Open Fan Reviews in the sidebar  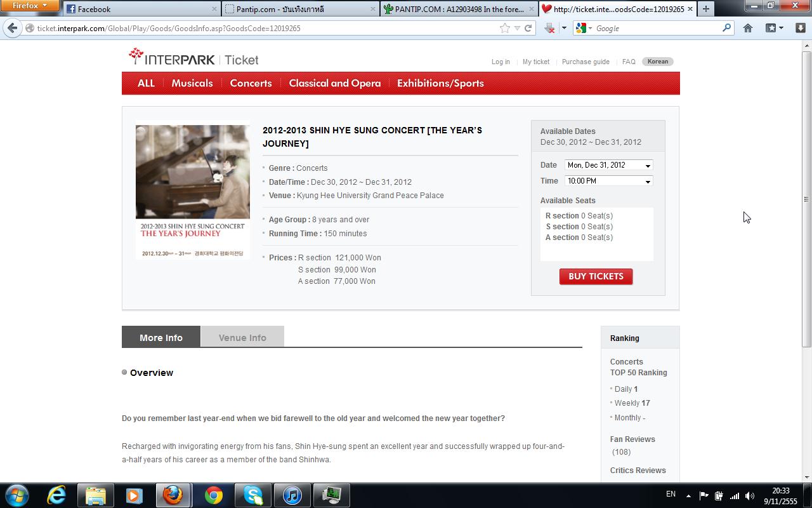(x=632, y=439)
